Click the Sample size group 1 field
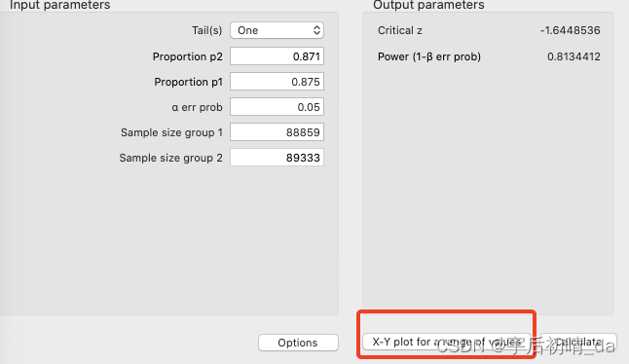629x364 pixels. [x=277, y=132]
